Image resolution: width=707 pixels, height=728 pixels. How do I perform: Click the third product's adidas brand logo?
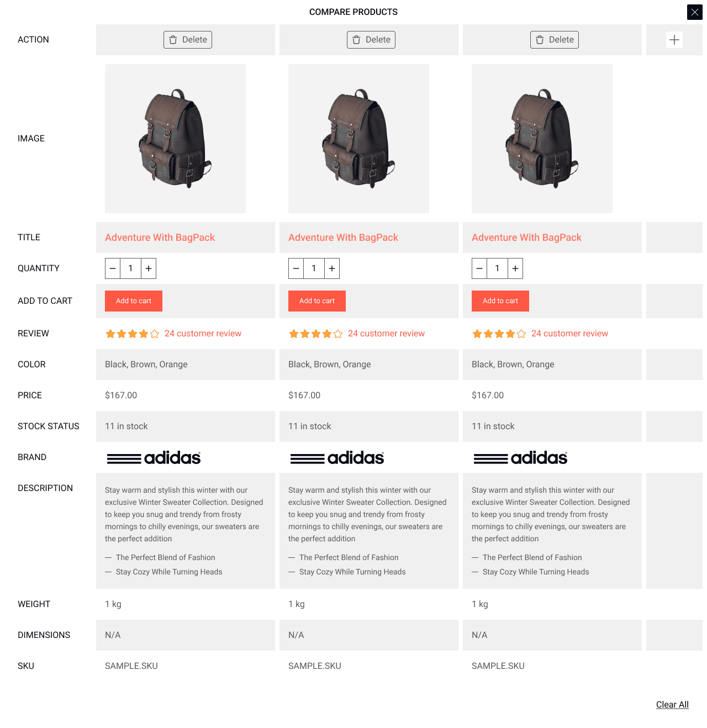(x=520, y=458)
